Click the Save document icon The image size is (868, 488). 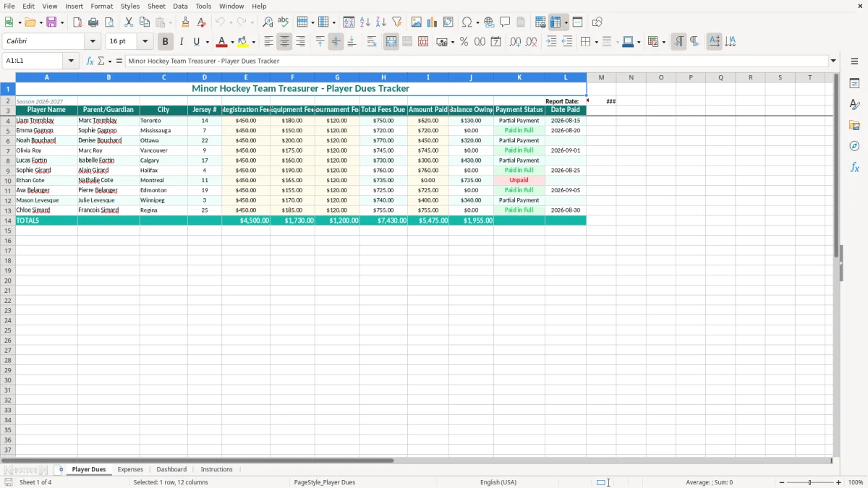(x=51, y=22)
